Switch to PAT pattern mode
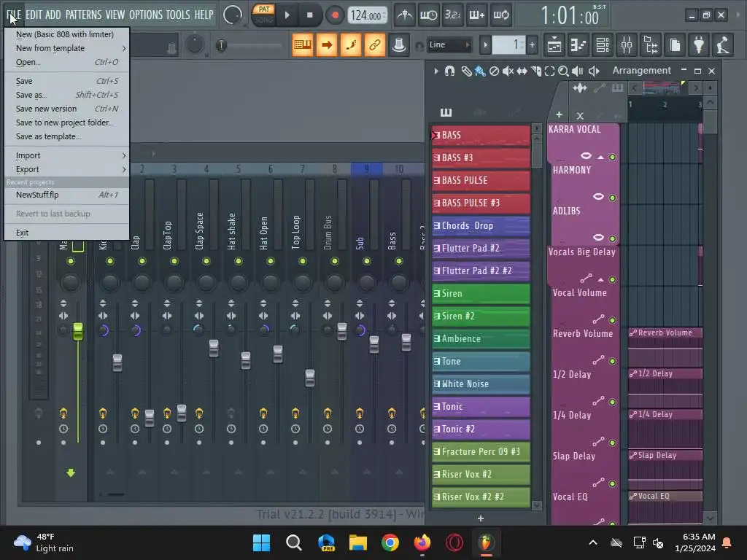The width and height of the screenshot is (747, 560). (x=264, y=9)
